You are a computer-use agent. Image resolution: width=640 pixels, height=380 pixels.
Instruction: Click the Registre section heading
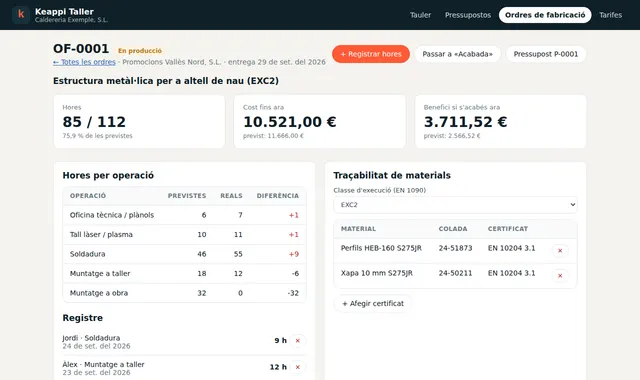[82, 318]
